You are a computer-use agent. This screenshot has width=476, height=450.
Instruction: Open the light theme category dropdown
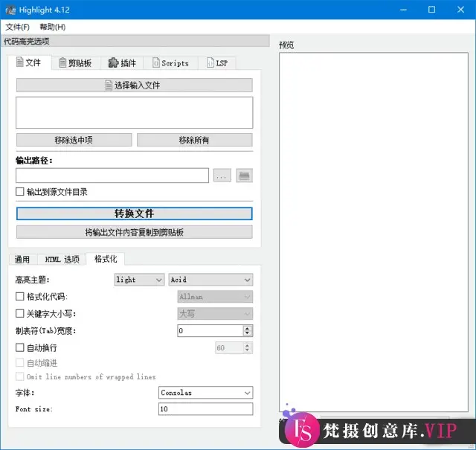coord(139,280)
